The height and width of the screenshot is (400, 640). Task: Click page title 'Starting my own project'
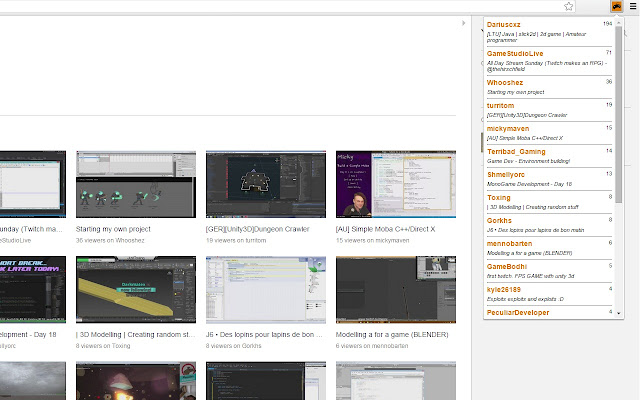(x=113, y=229)
